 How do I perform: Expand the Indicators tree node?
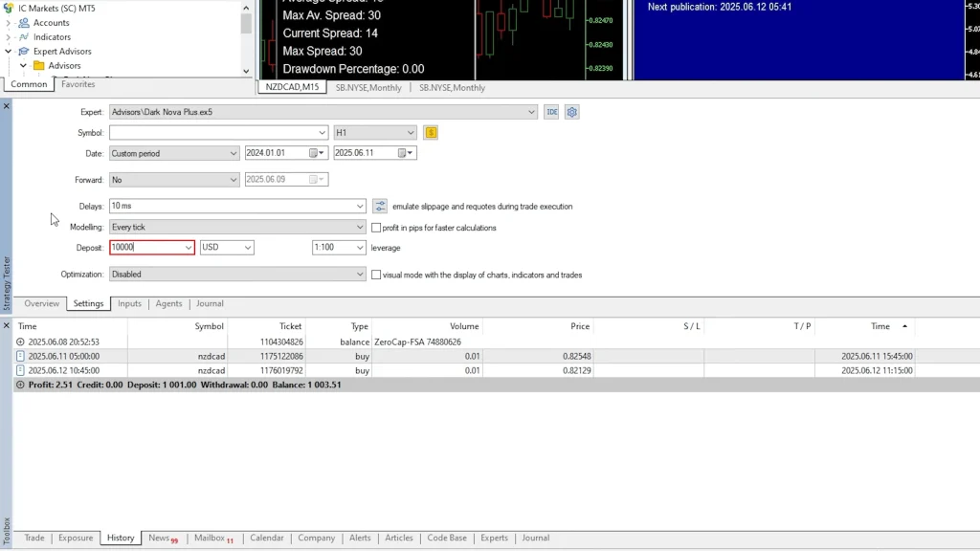[9, 36]
